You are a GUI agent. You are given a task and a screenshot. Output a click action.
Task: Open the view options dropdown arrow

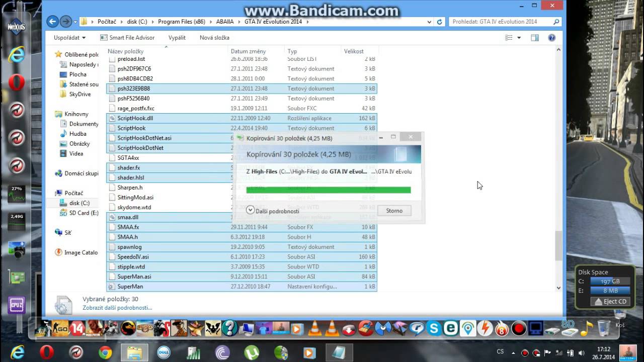pos(519,38)
